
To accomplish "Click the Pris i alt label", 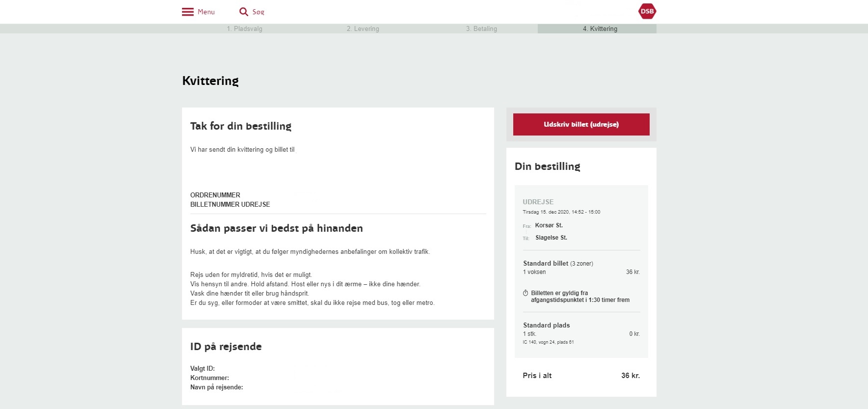I will [x=537, y=376].
